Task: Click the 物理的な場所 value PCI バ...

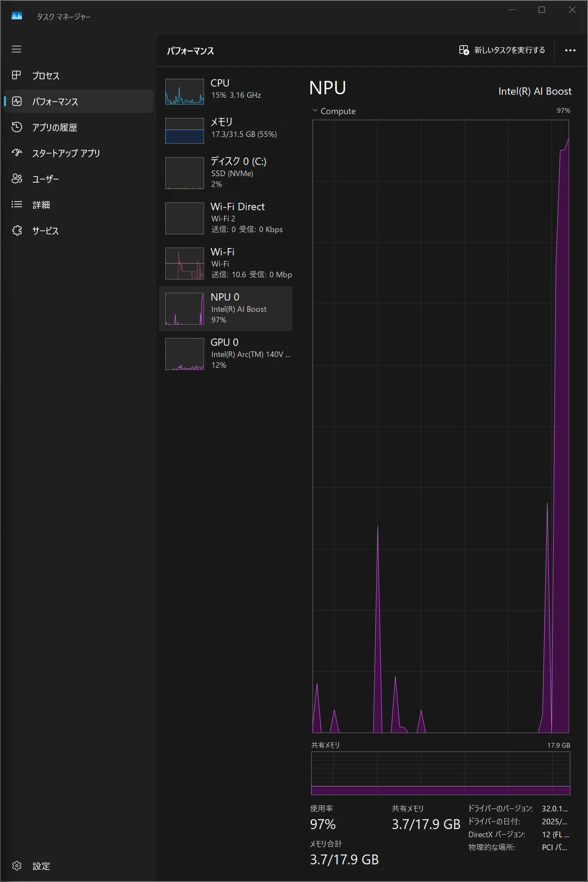Action: pos(555,847)
